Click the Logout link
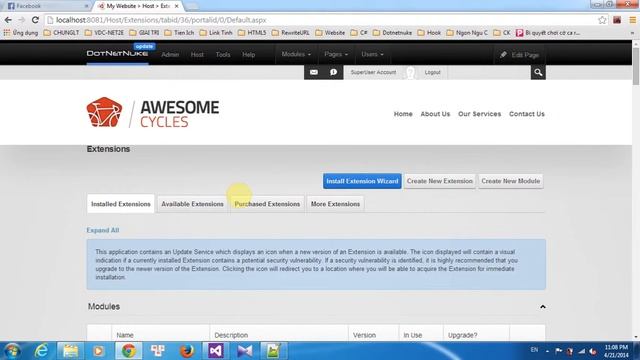Viewport: 640px width, 360px height. pyautogui.click(x=432, y=72)
